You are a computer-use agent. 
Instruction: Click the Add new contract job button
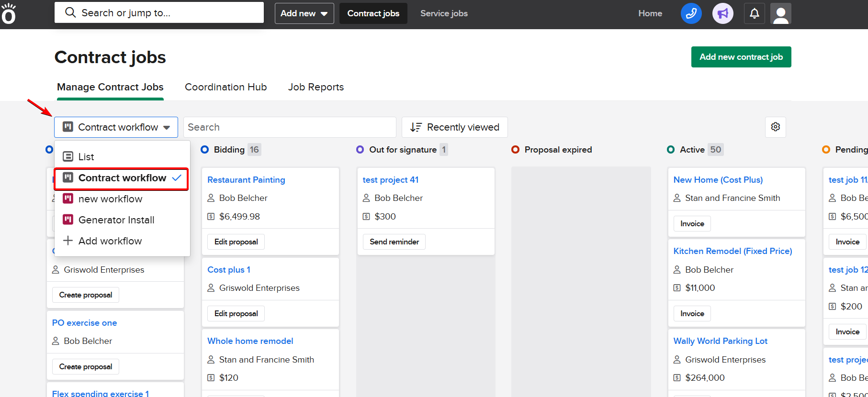coord(741,57)
